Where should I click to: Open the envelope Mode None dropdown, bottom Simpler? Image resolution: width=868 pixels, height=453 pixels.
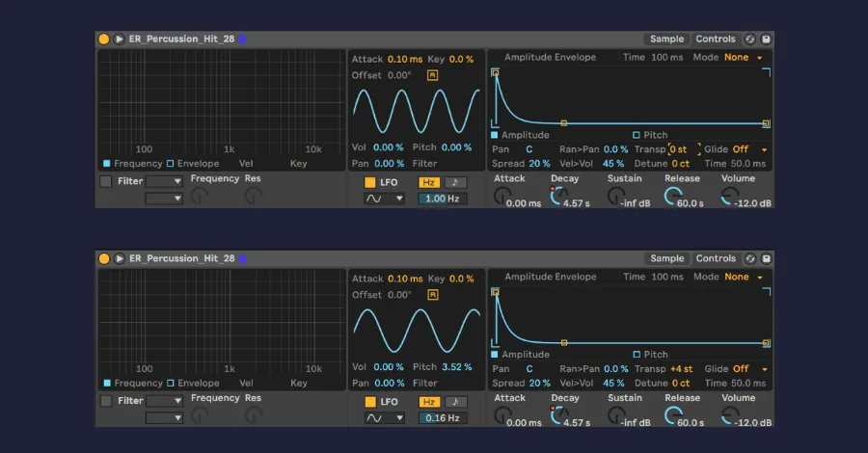(744, 277)
